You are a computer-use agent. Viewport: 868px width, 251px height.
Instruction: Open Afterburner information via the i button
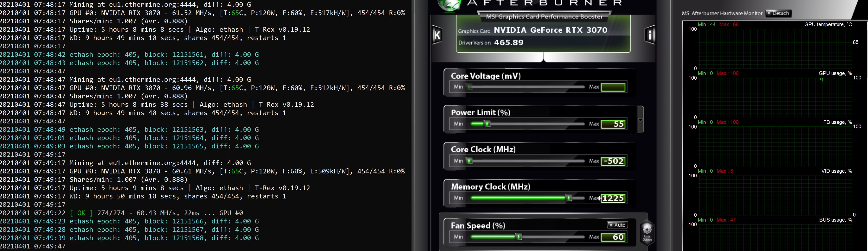click(650, 35)
